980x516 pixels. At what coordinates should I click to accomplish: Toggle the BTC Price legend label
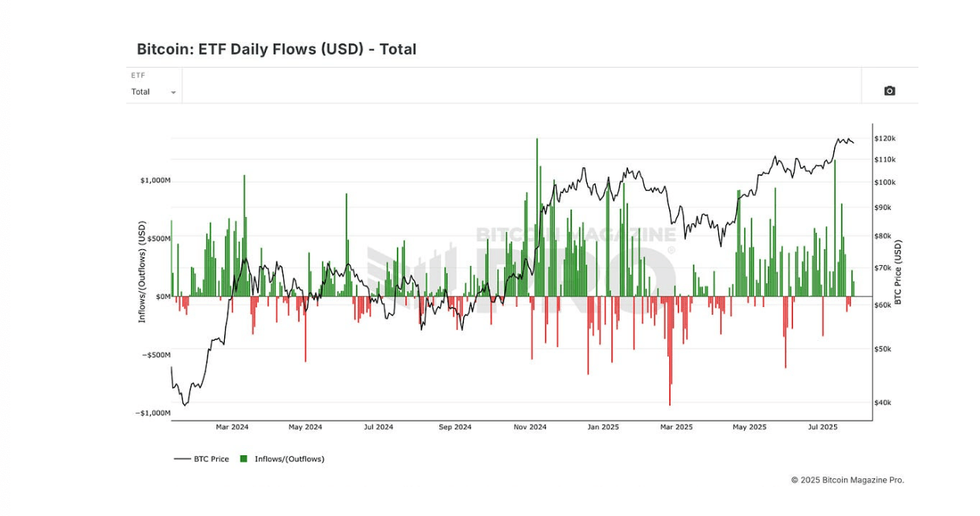211,459
